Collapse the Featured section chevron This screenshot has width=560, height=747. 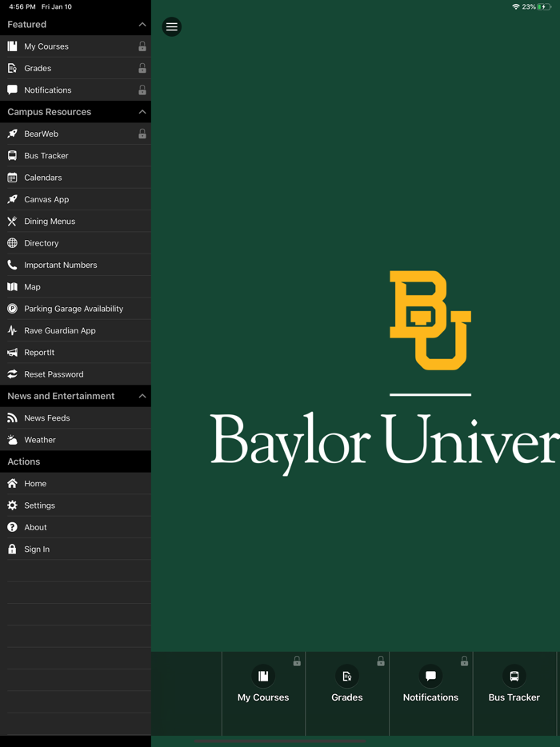(142, 24)
